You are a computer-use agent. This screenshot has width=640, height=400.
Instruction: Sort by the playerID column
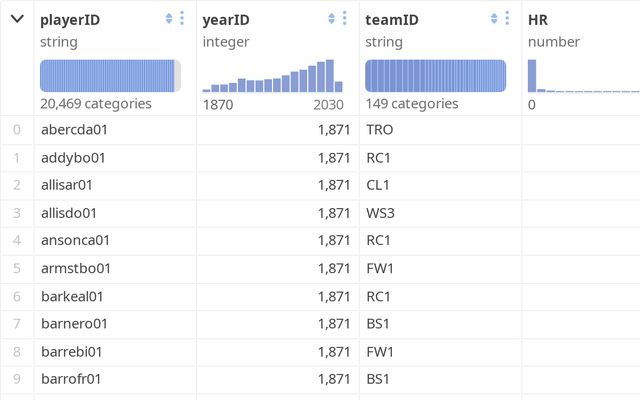169,19
